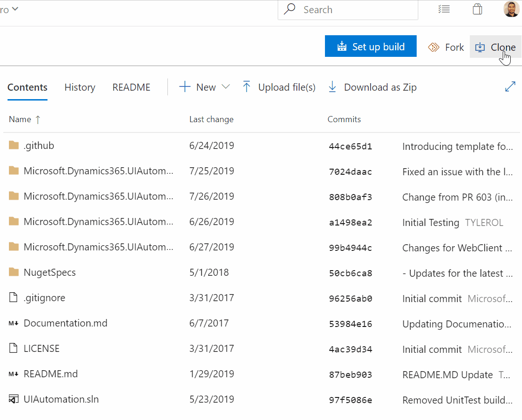Open commit 44ce65d1 link

click(x=350, y=147)
